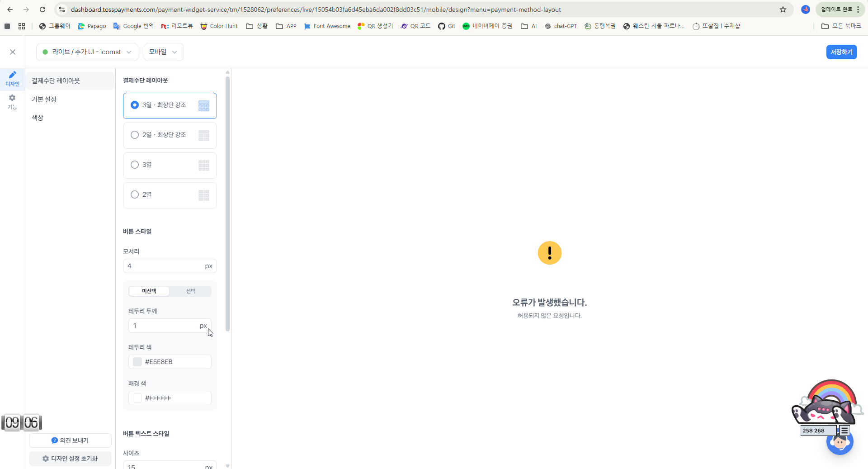
Task: Click settings panel scroll-down arrow
Action: (227, 466)
